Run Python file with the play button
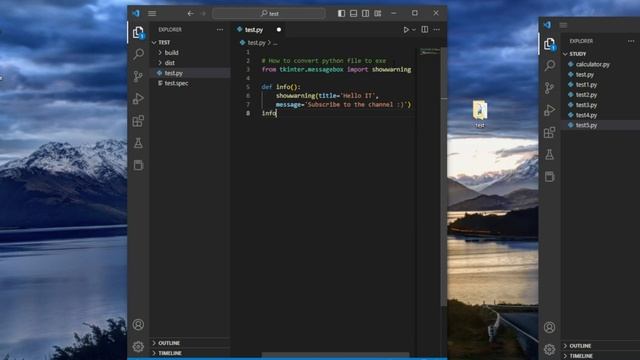Screen dimensions: 640x360 pyautogui.click(x=406, y=30)
